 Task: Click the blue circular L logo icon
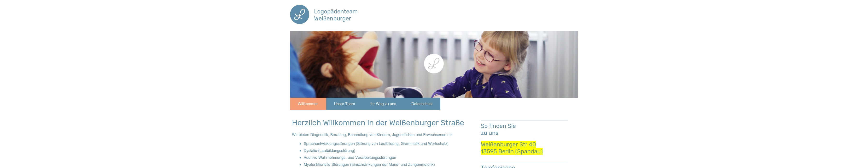click(300, 14)
